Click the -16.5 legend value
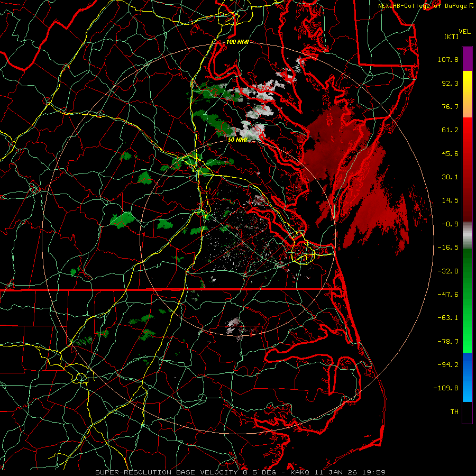This screenshot has height=476, width=476. 448,248
